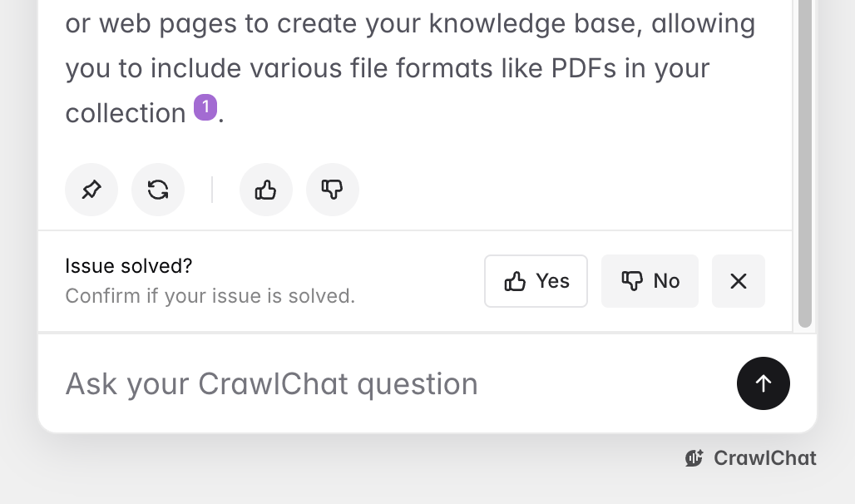Image resolution: width=855 pixels, height=504 pixels.
Task: Click the chat vertical scrollbar
Action: [x=804, y=166]
